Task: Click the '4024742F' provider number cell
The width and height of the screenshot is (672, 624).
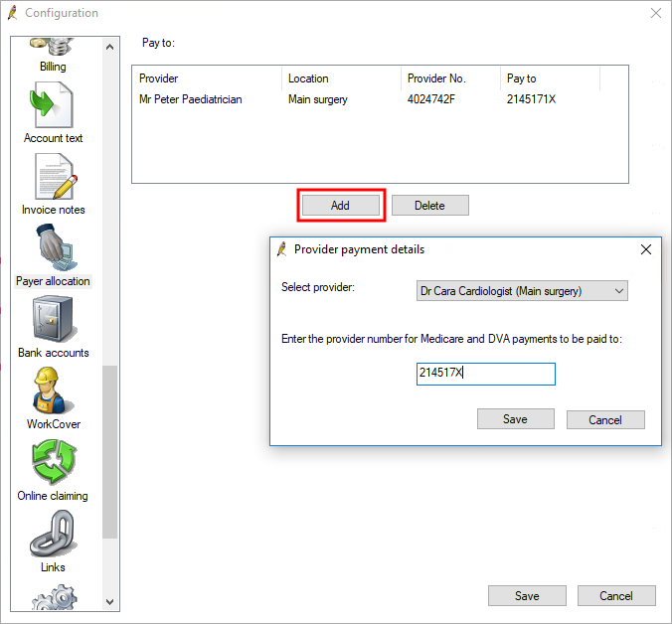Action: 431,99
